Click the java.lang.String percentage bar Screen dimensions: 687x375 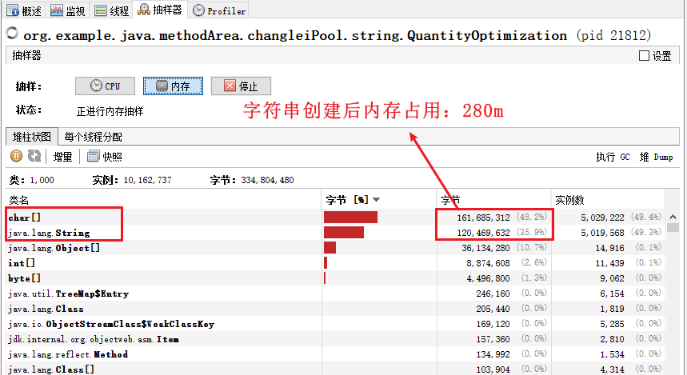click(344, 233)
